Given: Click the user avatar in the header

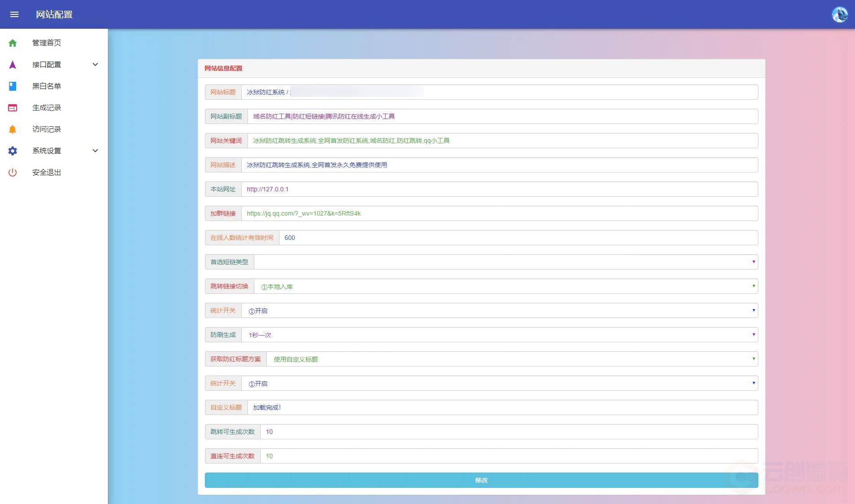Looking at the screenshot, I should click(839, 14).
